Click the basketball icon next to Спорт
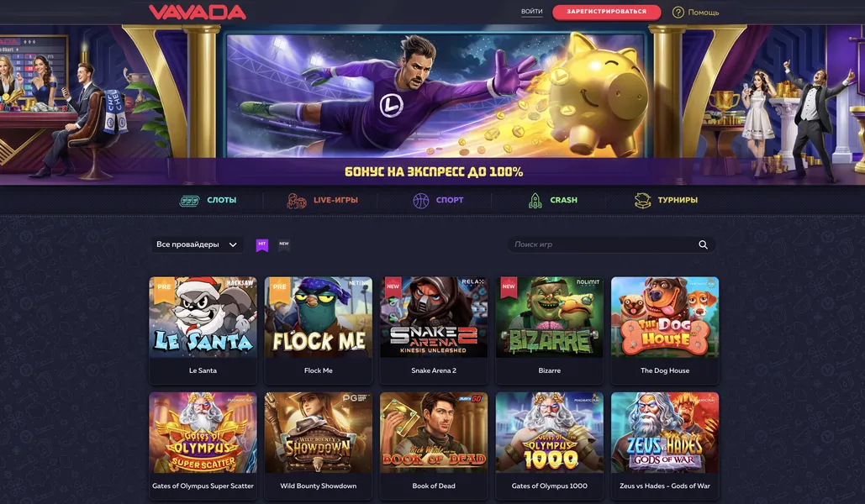 421,201
